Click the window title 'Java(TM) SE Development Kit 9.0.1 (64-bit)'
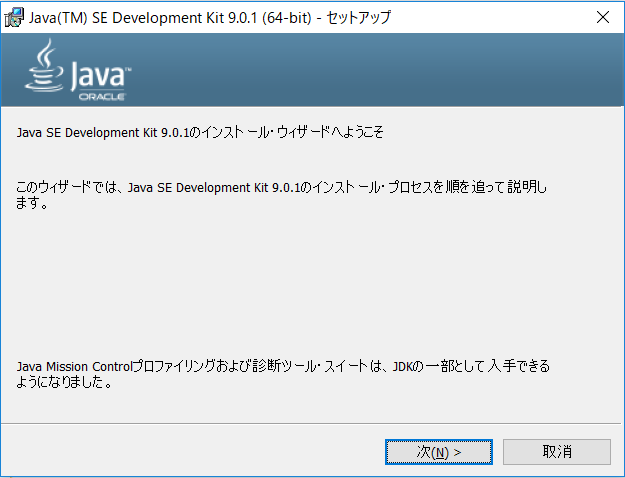625x478 pixels. pyautogui.click(x=170, y=18)
